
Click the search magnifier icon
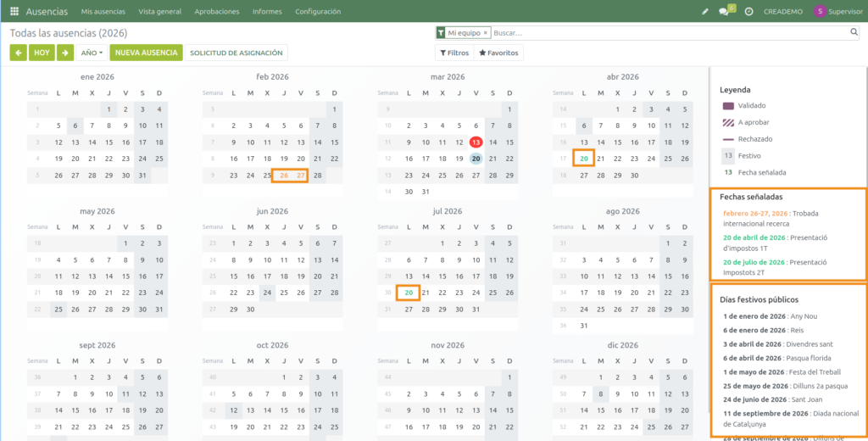854,32
